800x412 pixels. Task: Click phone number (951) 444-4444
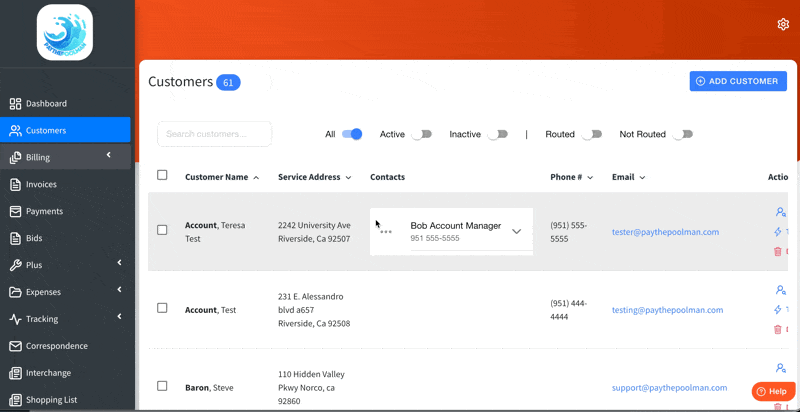pos(569,310)
